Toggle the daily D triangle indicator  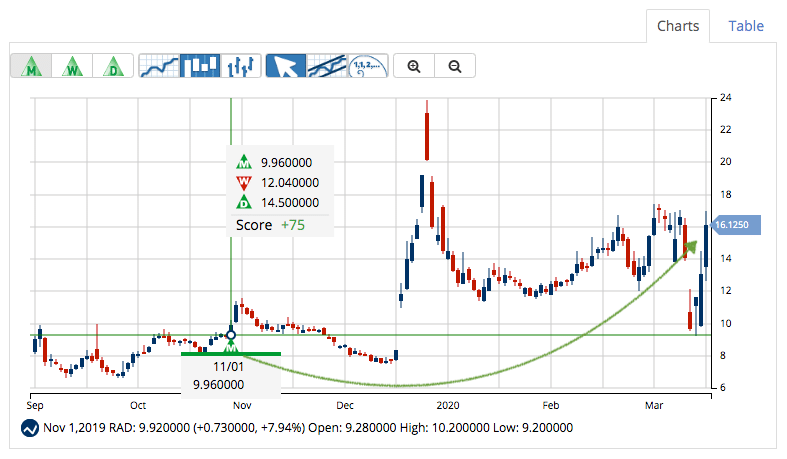click(x=113, y=66)
